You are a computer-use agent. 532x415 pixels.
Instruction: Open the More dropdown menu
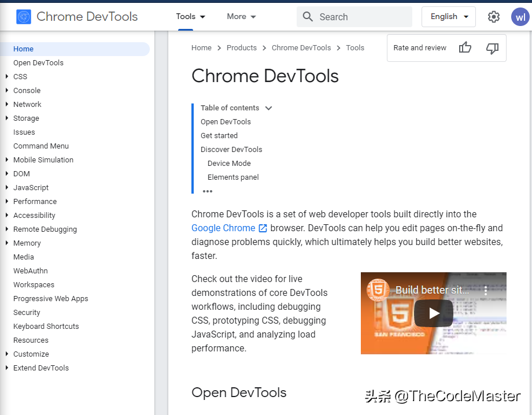pos(241,17)
